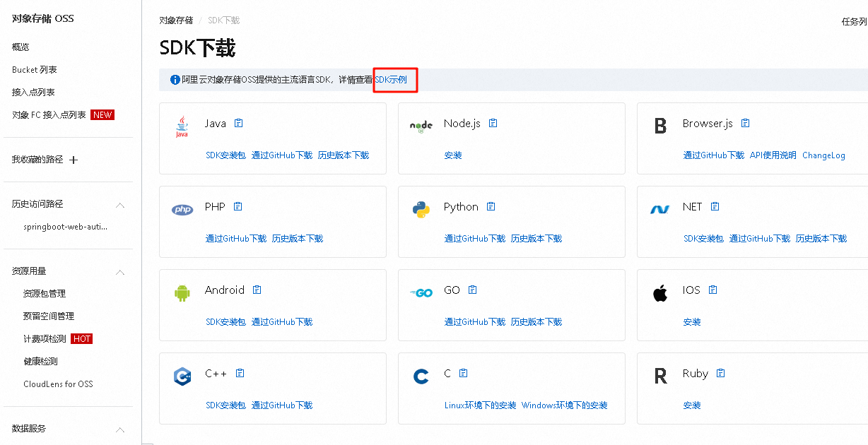
Task: Open 预留空间管理 in the sidebar
Action: click(49, 316)
